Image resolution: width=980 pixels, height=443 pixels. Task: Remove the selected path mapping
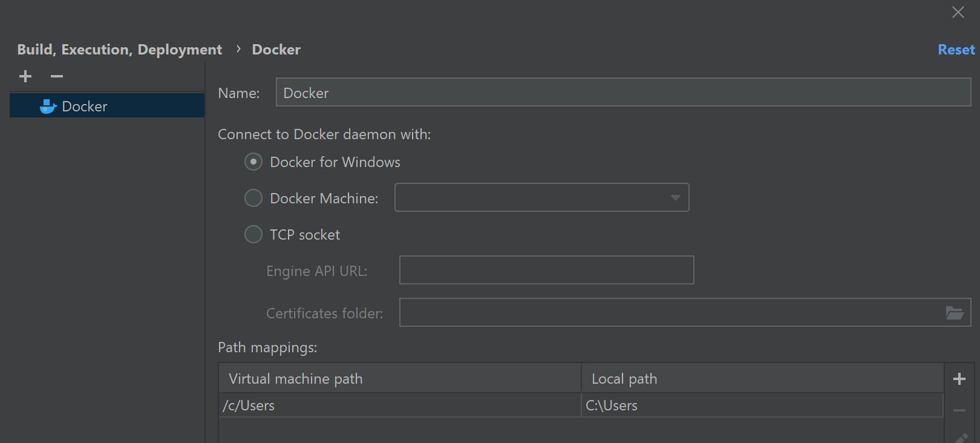[x=959, y=410]
